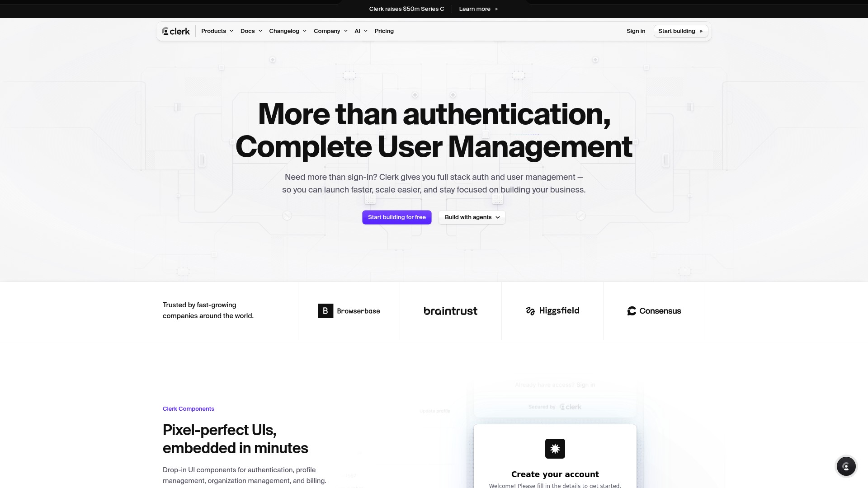The height and width of the screenshot is (488, 868).
Task: Click the Higgsfield logo
Action: (552, 311)
